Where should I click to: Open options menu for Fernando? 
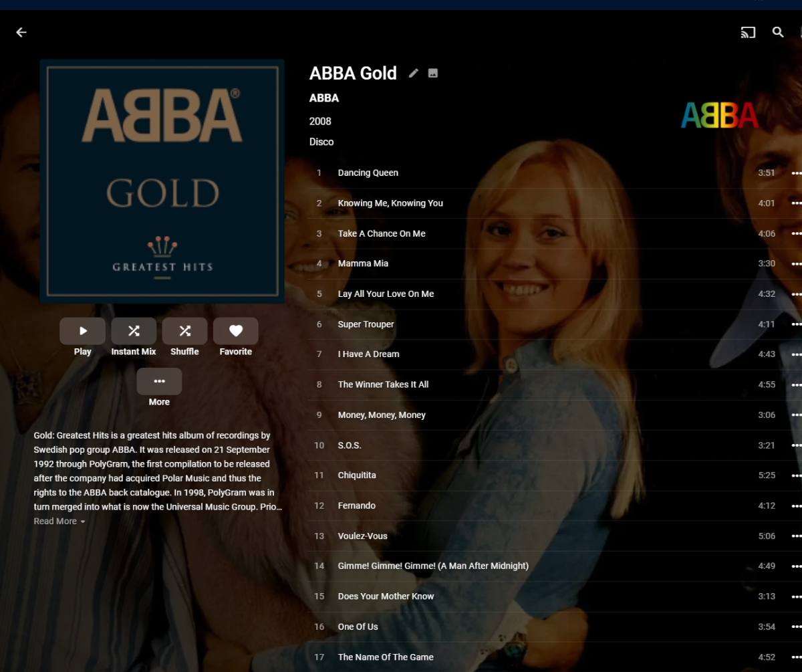coord(796,506)
